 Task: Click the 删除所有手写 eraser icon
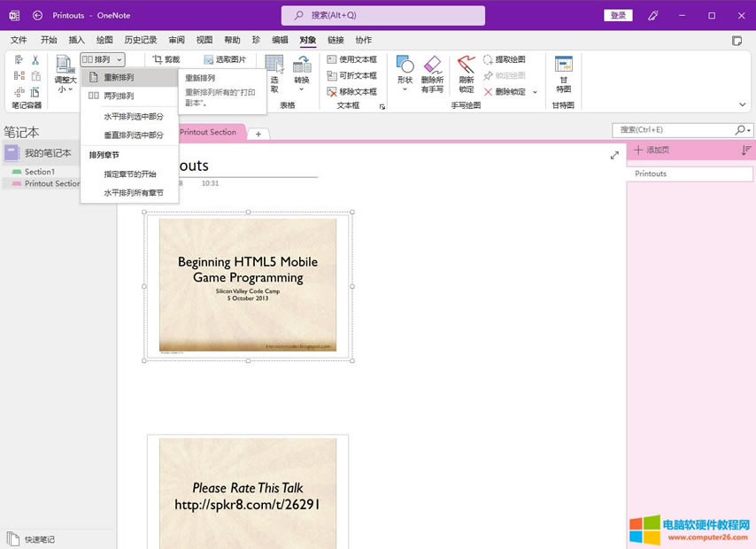tap(432, 66)
